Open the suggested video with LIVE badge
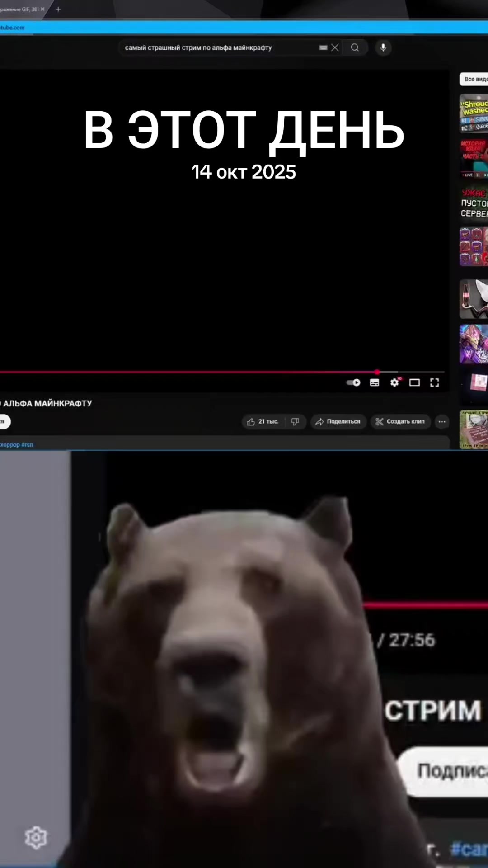The image size is (488, 868). (474, 158)
